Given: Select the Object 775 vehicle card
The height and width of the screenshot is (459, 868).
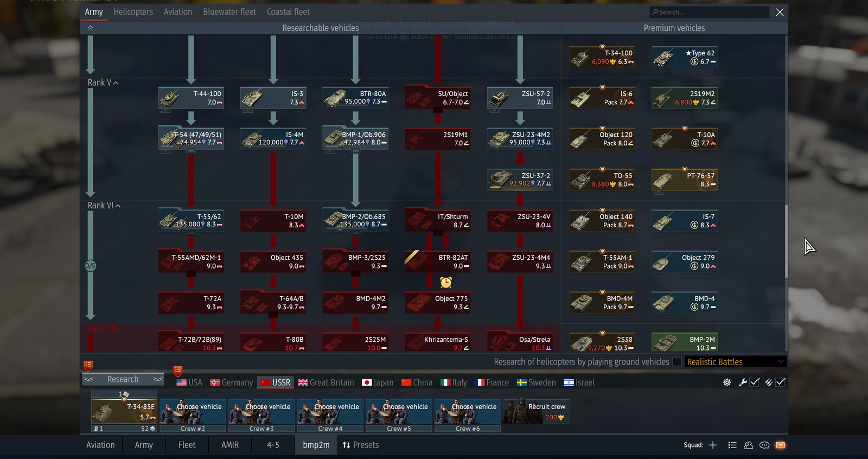Looking at the screenshot, I should coord(438,303).
